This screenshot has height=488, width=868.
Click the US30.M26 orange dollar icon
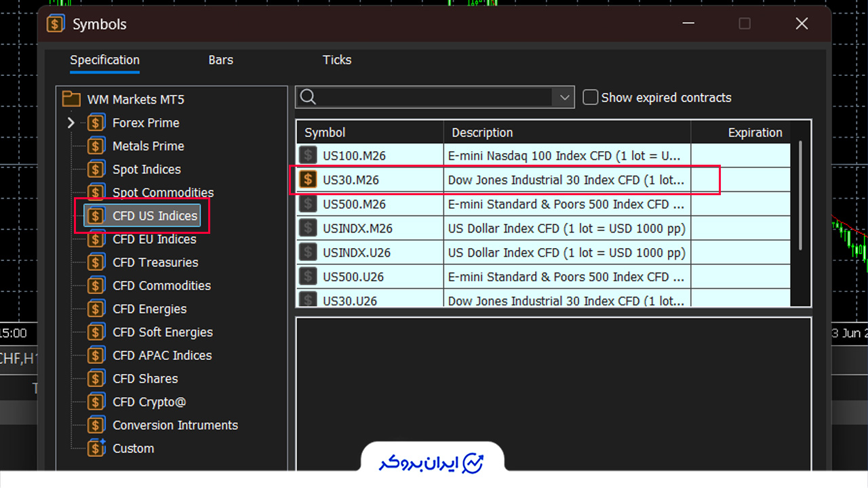(x=309, y=180)
